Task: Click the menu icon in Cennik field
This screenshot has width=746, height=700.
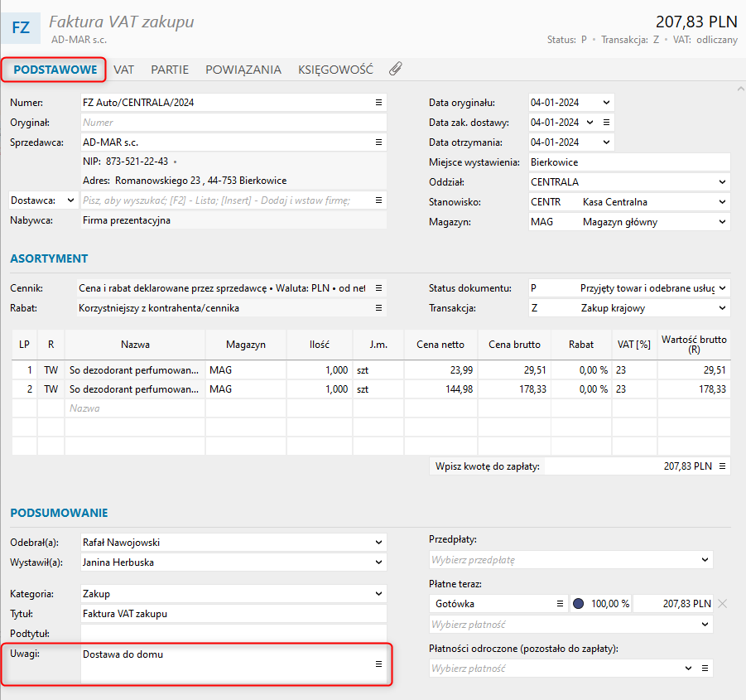Action: 378,288
